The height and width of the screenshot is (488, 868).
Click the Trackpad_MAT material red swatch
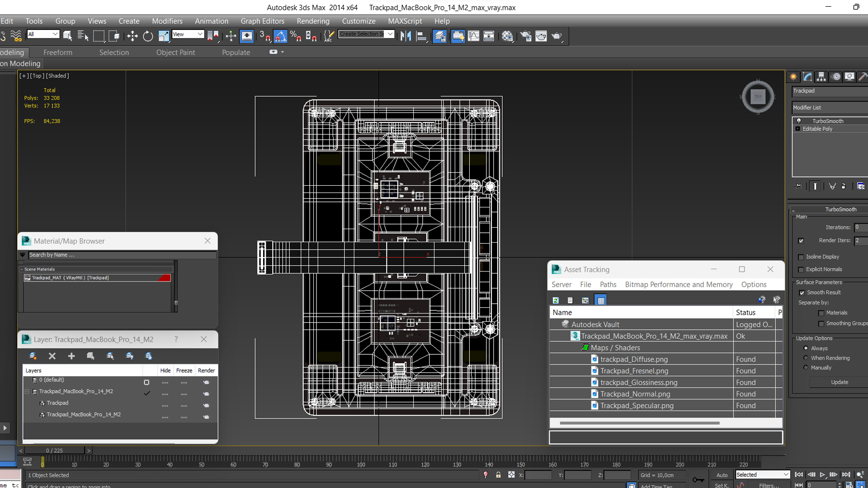coord(164,278)
